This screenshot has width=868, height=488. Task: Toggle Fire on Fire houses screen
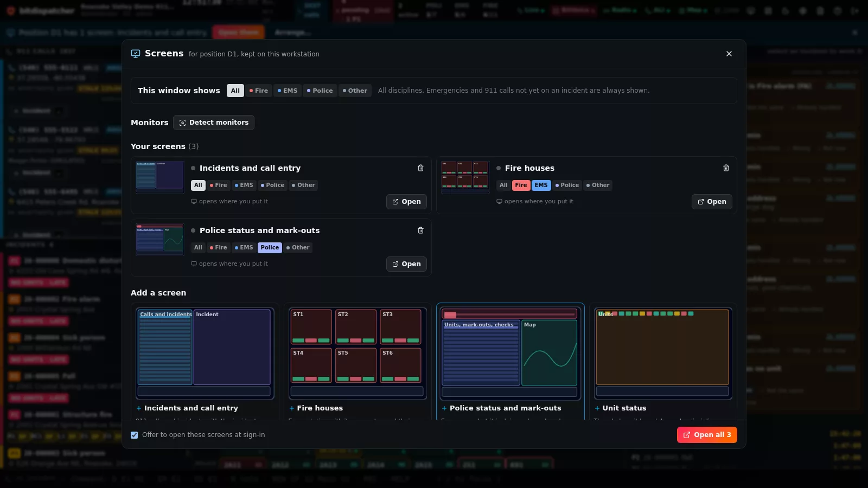521,185
